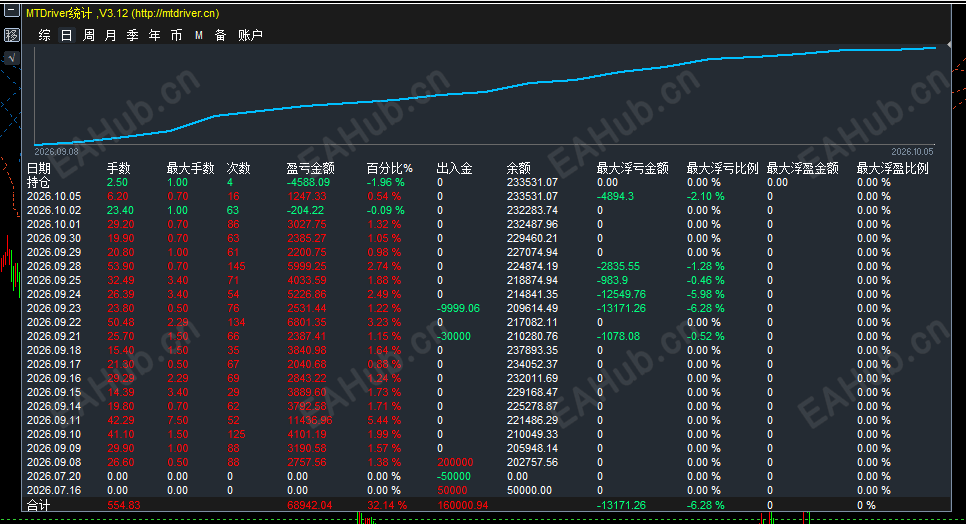
Task: Click the 盈亏金额 column header
Action: click(x=310, y=168)
